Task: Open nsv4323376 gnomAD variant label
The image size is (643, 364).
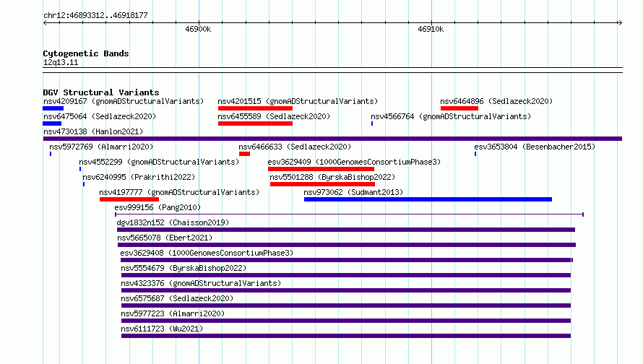Action: pos(201,283)
